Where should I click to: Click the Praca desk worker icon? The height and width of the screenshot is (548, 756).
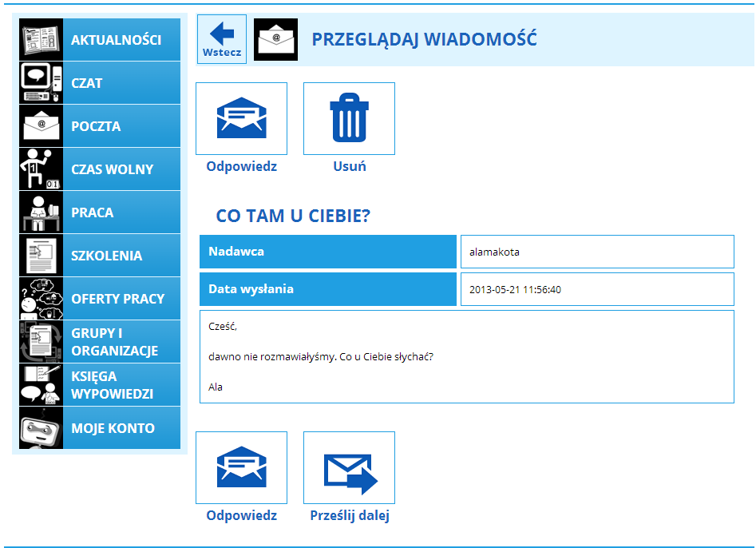(x=41, y=212)
